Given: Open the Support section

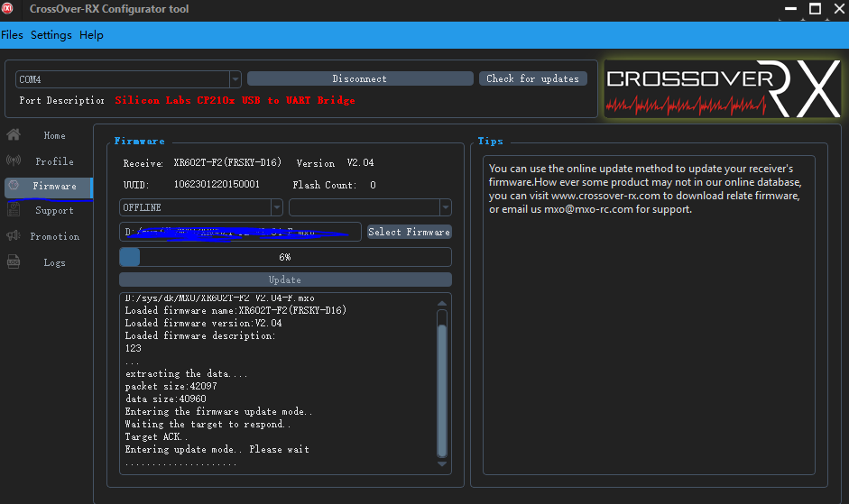Looking at the screenshot, I should [x=54, y=211].
